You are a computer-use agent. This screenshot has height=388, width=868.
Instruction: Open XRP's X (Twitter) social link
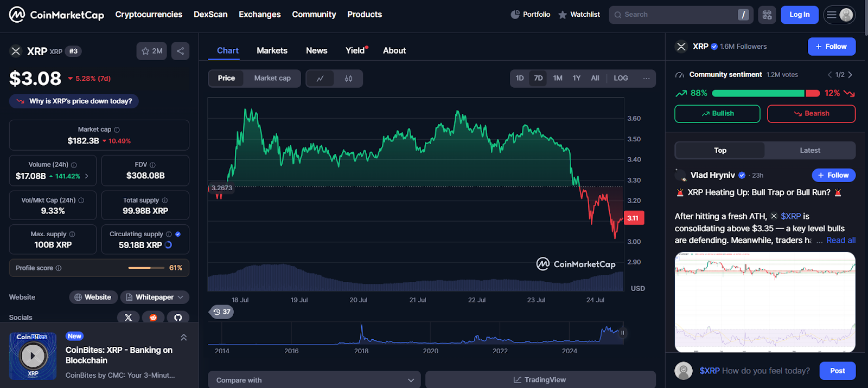[129, 318]
